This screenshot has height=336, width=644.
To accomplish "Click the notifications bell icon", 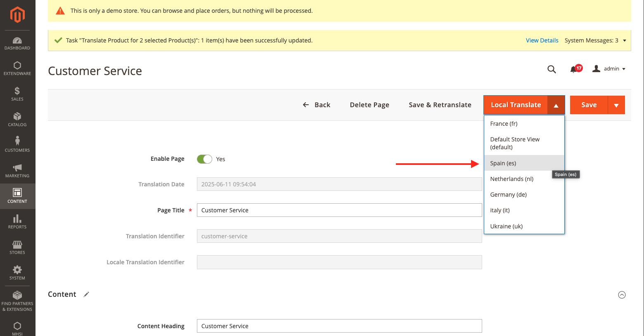I will [574, 69].
